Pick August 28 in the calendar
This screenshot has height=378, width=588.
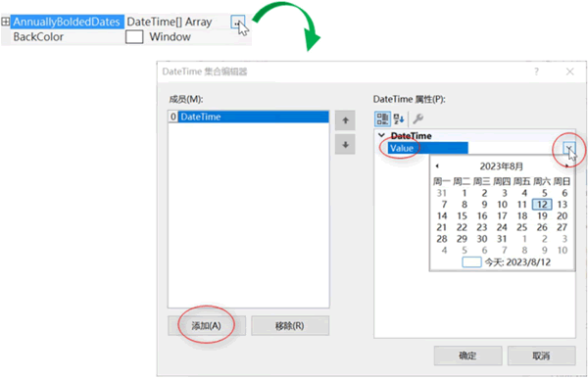pyautogui.click(x=442, y=239)
